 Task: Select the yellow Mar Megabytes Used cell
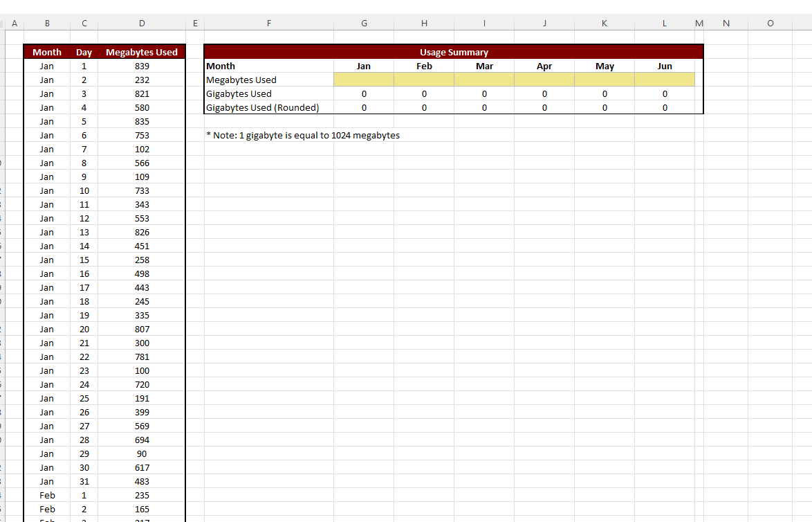(484, 80)
